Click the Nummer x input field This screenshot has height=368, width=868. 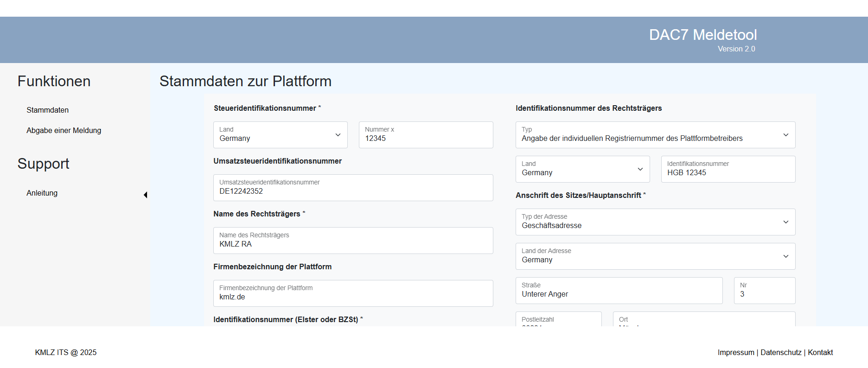click(x=426, y=135)
